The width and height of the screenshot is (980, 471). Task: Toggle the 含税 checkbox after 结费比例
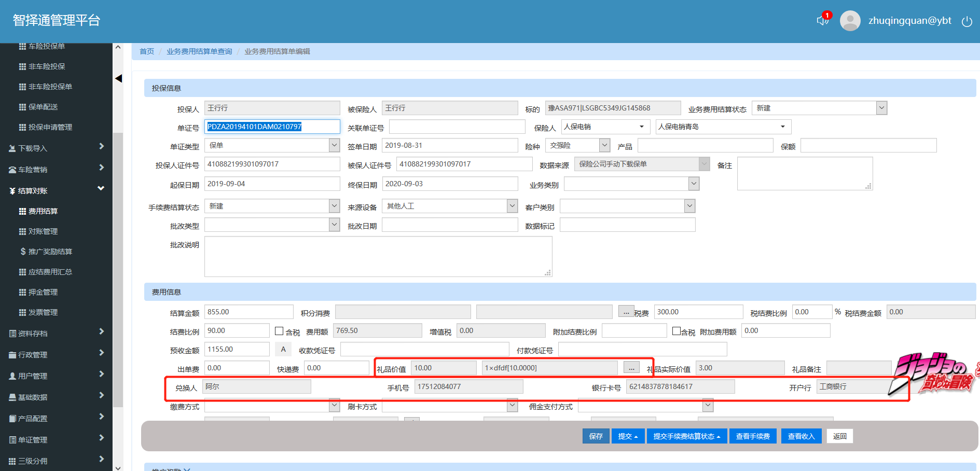click(279, 331)
